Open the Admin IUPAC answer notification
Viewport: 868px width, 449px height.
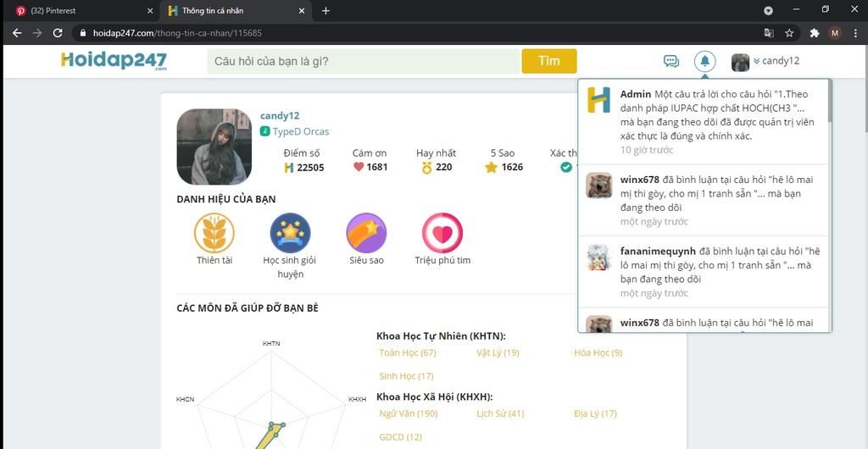pyautogui.click(x=703, y=122)
